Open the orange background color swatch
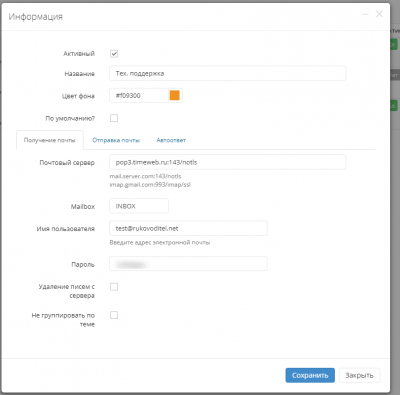The image size is (400, 395). (x=175, y=95)
